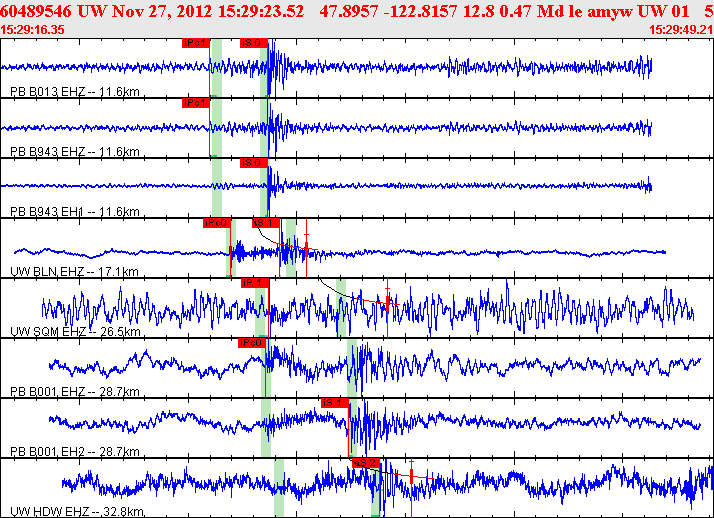Select the S pick flag on PB B943 EH1 trace

pyautogui.click(x=254, y=162)
